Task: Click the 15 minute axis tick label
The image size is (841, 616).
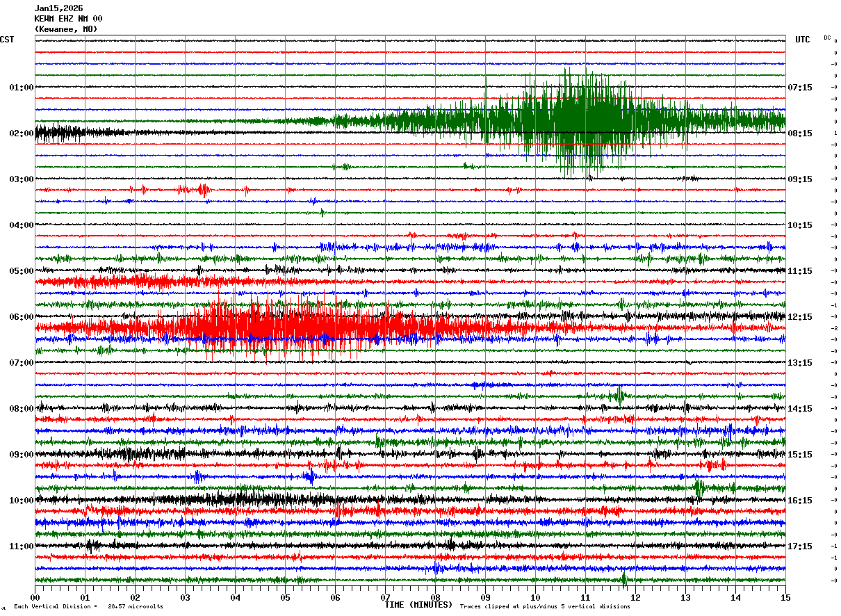Action: (785, 597)
